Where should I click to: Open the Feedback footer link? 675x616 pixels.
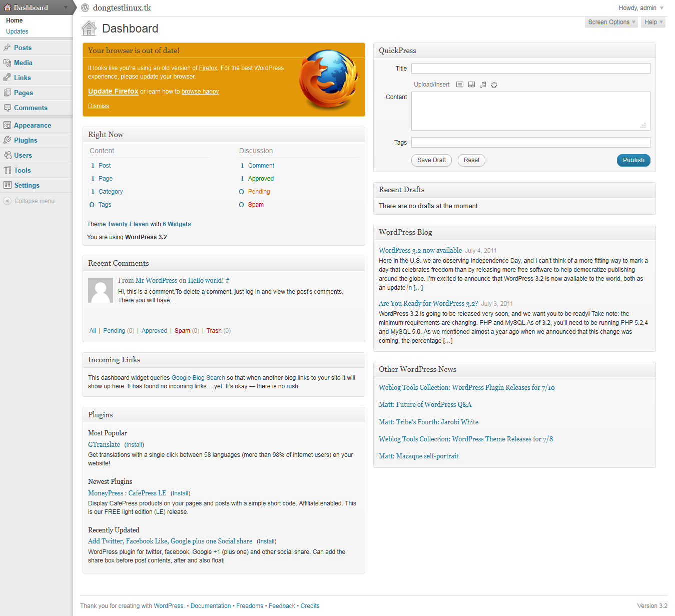coord(282,606)
